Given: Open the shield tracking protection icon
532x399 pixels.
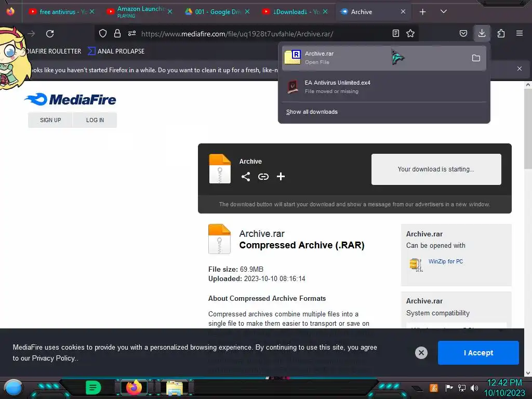Looking at the screenshot, I should pyautogui.click(x=103, y=33).
